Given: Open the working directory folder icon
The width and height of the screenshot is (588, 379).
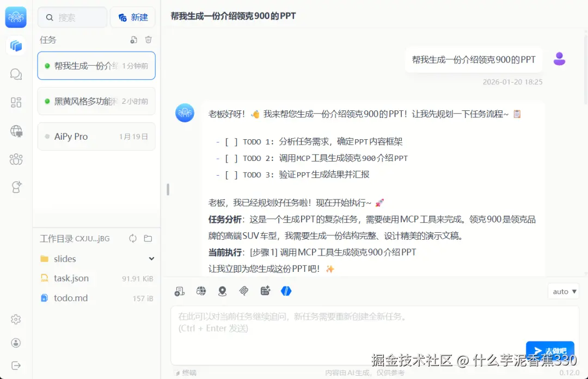Looking at the screenshot, I should (148, 239).
